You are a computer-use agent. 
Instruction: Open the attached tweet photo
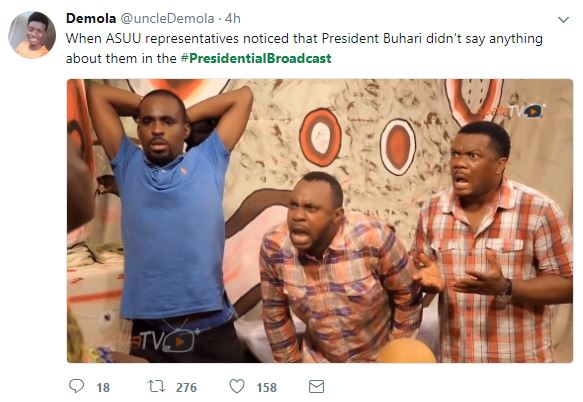click(x=320, y=221)
